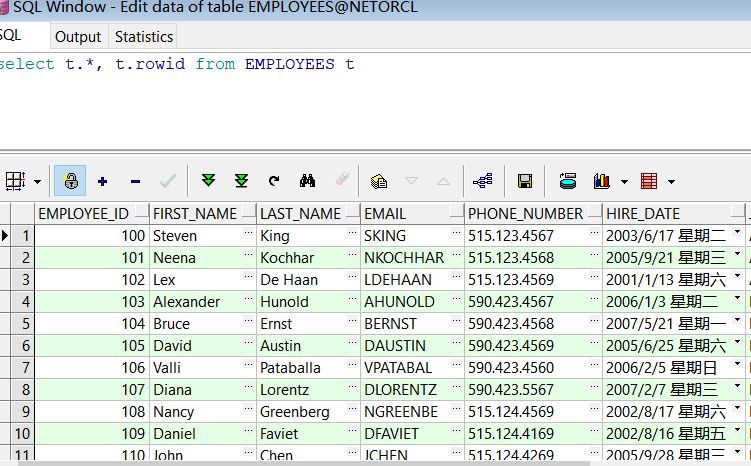Open cell editor button for Kochhar

tap(352, 254)
